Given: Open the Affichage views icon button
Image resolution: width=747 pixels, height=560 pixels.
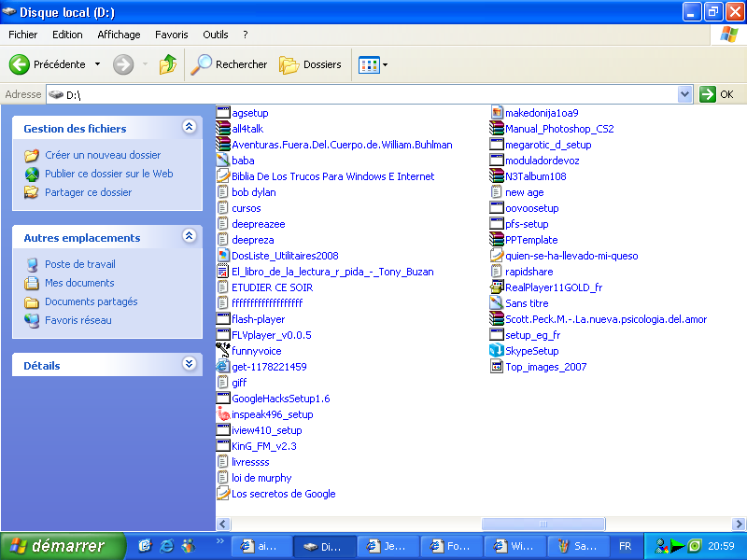Looking at the screenshot, I should tap(369, 64).
